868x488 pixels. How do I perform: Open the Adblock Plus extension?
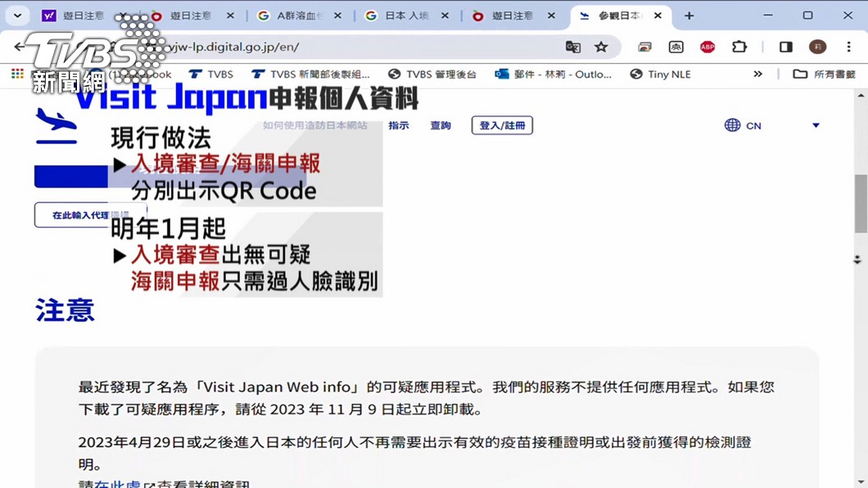(707, 47)
